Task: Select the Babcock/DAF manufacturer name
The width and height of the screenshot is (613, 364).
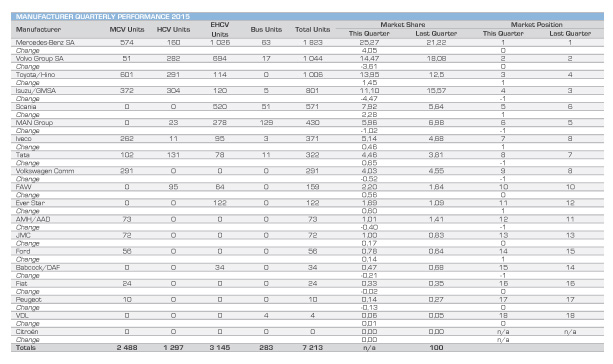Action: point(38,267)
